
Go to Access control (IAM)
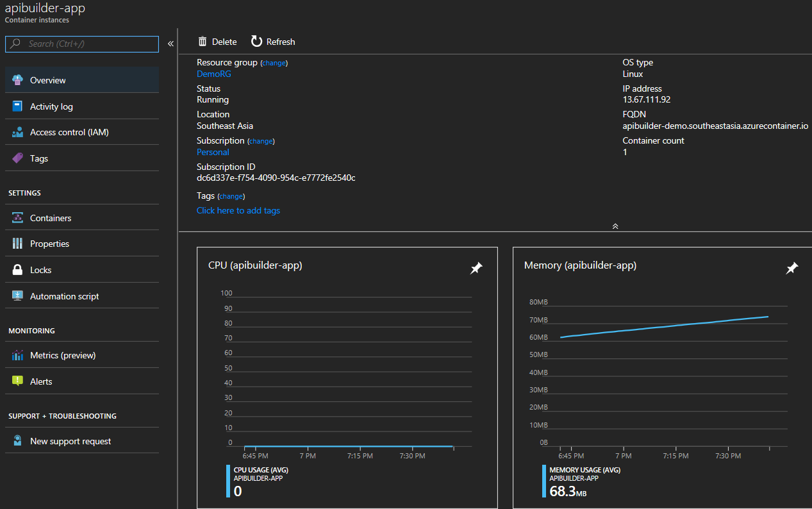pos(82,132)
